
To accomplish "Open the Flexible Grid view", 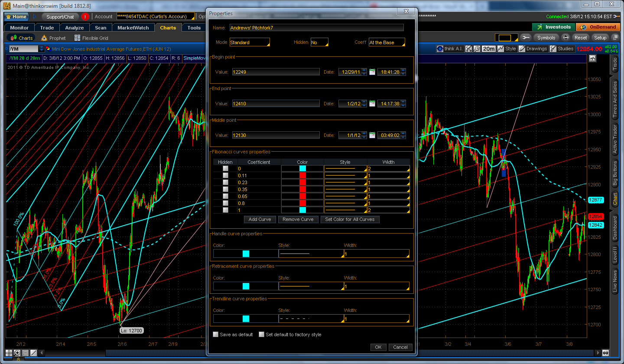I will point(91,38).
